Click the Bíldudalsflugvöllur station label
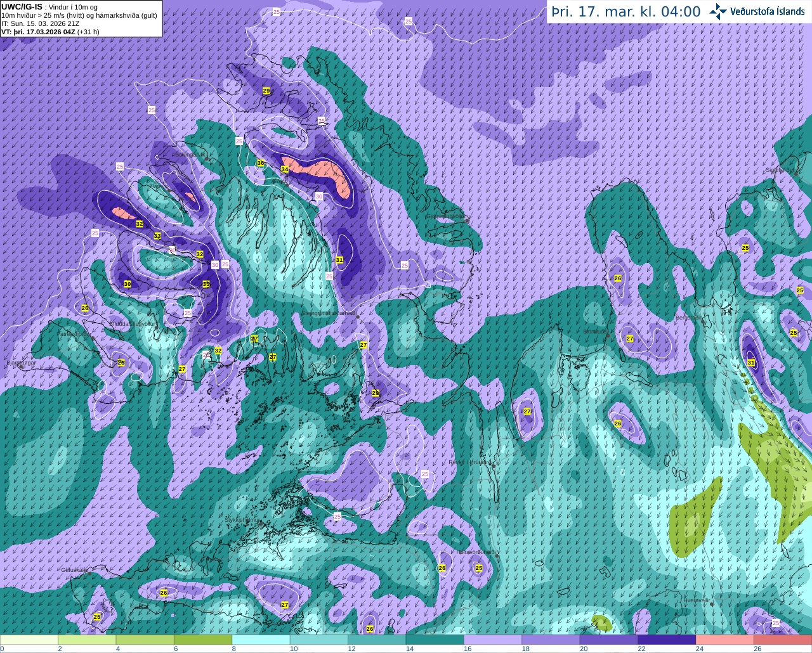Image resolution: width=812 pixels, height=653 pixels. click(133, 323)
